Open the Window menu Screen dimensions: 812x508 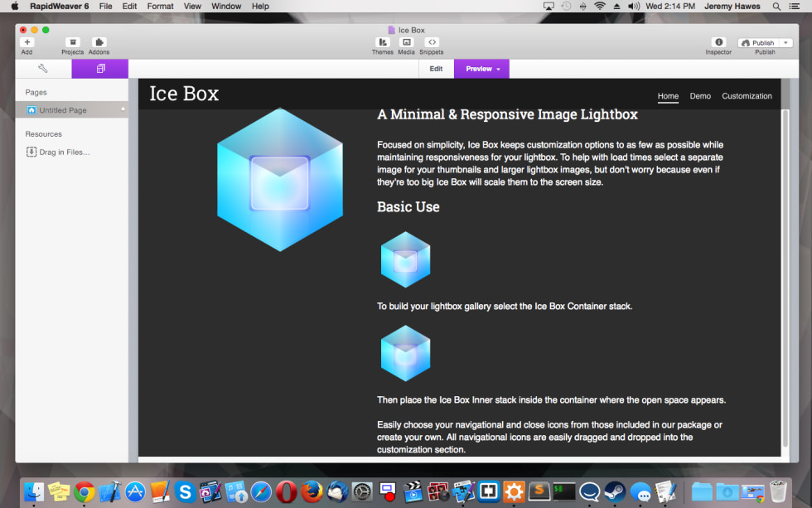pyautogui.click(x=226, y=6)
